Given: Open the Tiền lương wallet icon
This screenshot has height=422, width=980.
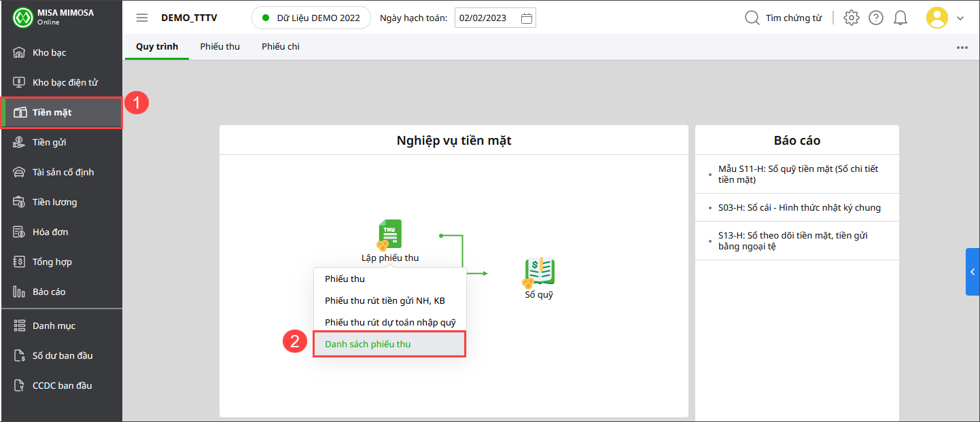Looking at the screenshot, I should (x=19, y=203).
